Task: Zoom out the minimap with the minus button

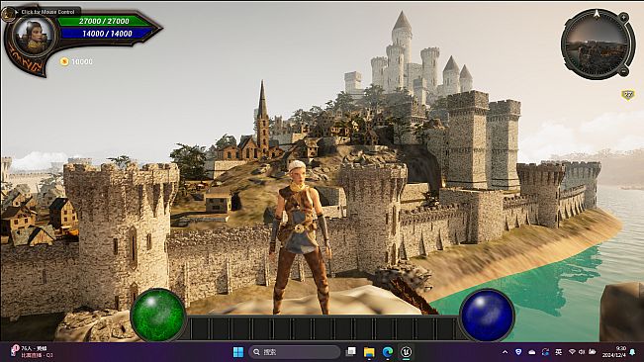Action: (623, 71)
